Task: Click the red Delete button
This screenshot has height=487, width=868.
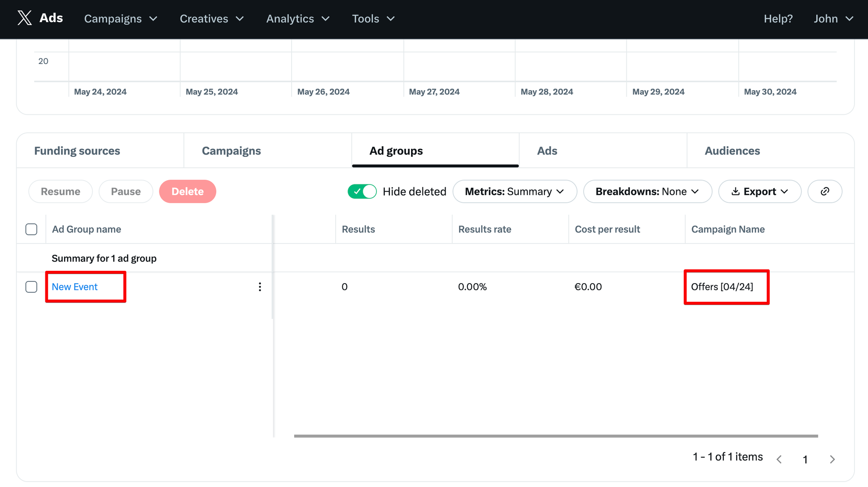Action: 188,192
